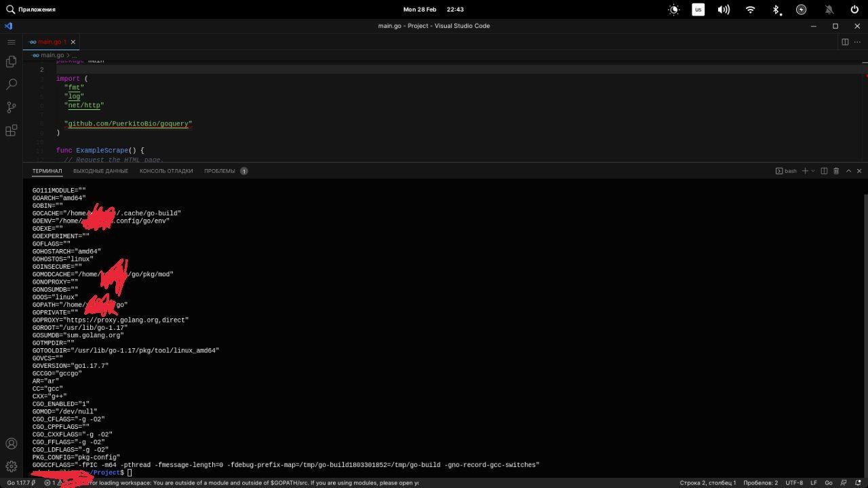Toggle the sound volume icon in top bar
This screenshot has height=488, width=868.
click(724, 10)
